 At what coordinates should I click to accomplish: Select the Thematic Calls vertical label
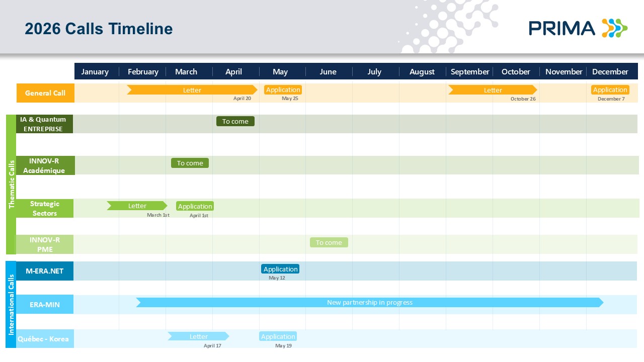pos(11,185)
